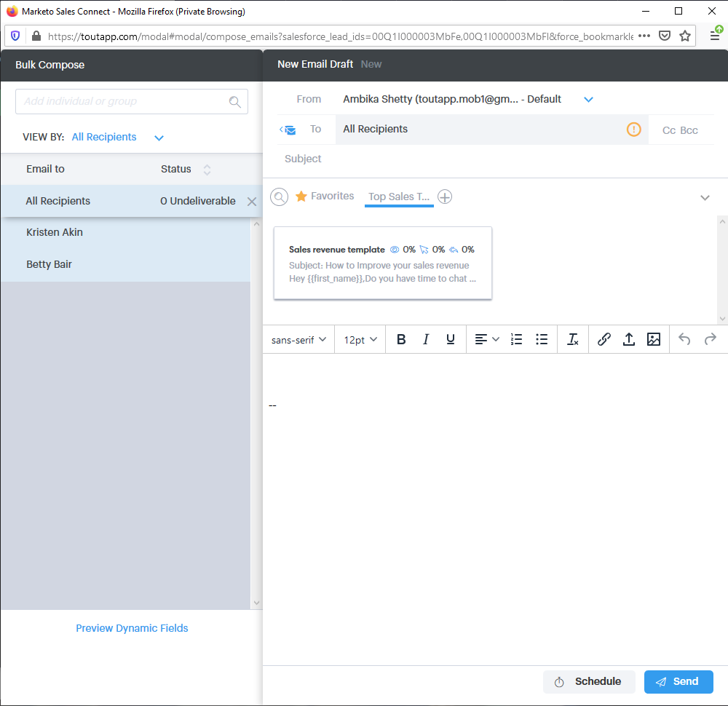The image size is (728, 706).
Task: Insert a numbered list
Action: click(516, 339)
